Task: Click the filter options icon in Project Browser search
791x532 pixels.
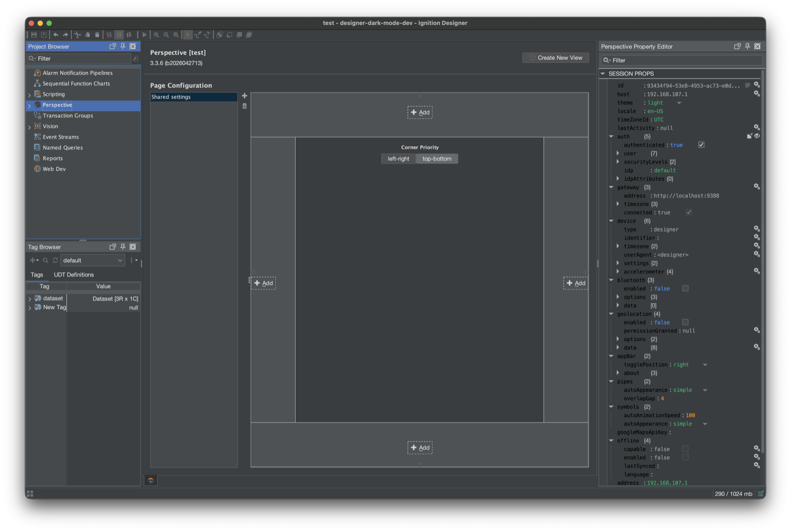Action: (x=135, y=59)
